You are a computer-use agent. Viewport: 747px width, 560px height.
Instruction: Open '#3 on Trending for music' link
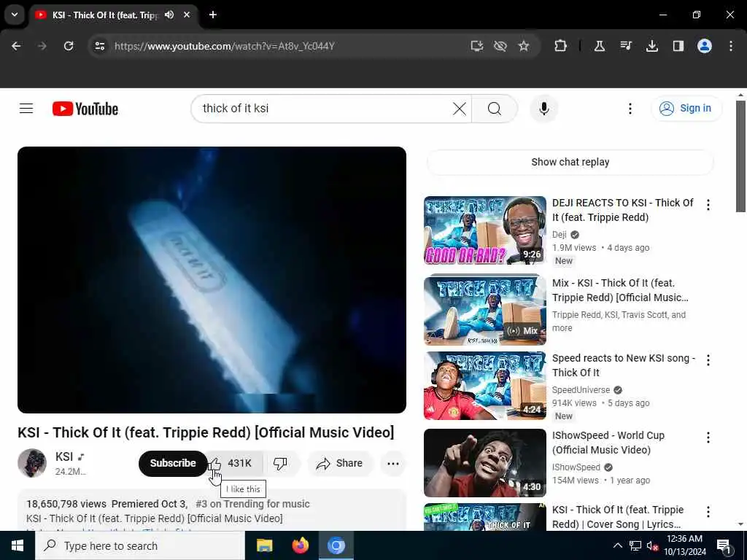252,504
